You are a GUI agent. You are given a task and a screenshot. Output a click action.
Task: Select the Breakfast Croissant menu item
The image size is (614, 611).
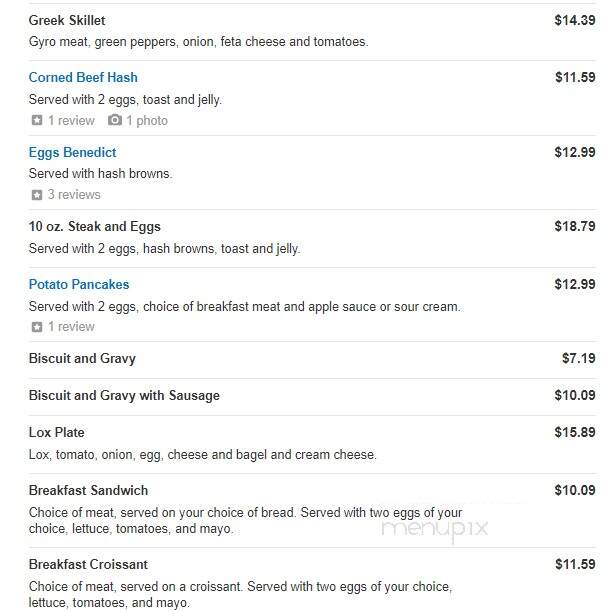pos(88,564)
